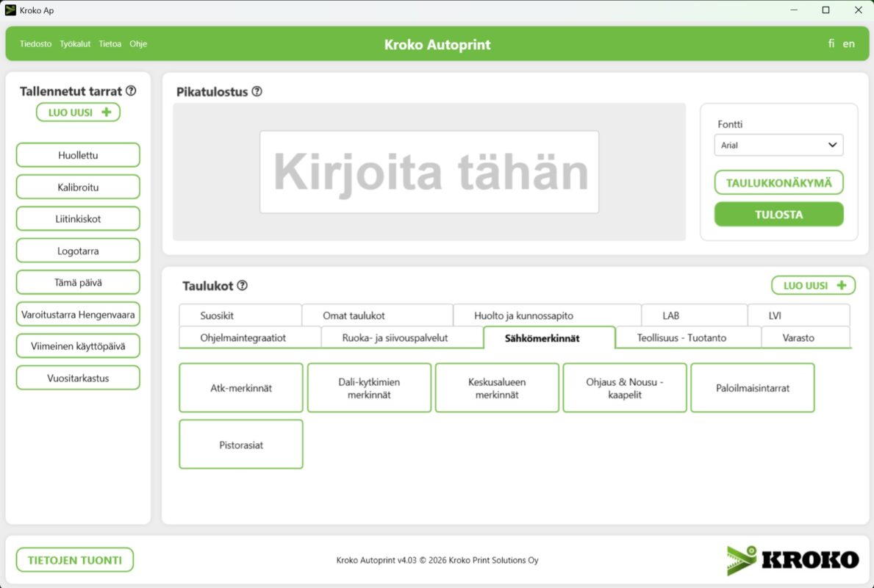Click the Kroko logo in the footer
The width and height of the screenshot is (874, 588).
click(792, 560)
